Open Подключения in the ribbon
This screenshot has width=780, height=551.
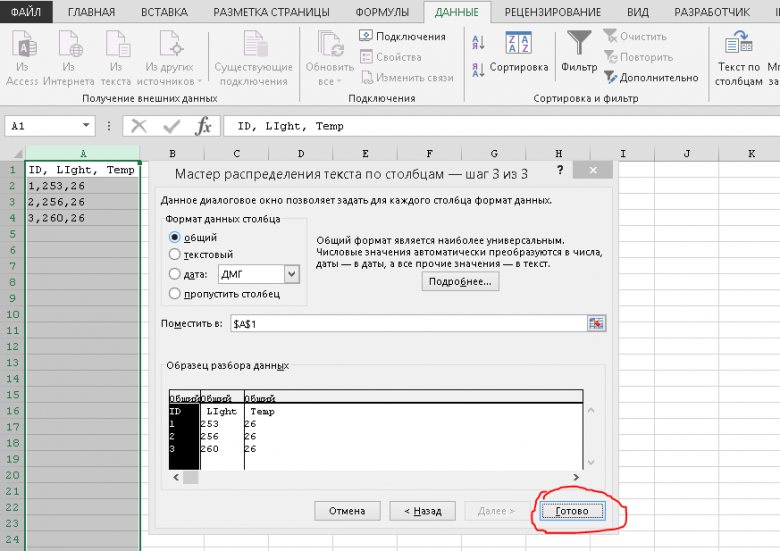(x=402, y=36)
